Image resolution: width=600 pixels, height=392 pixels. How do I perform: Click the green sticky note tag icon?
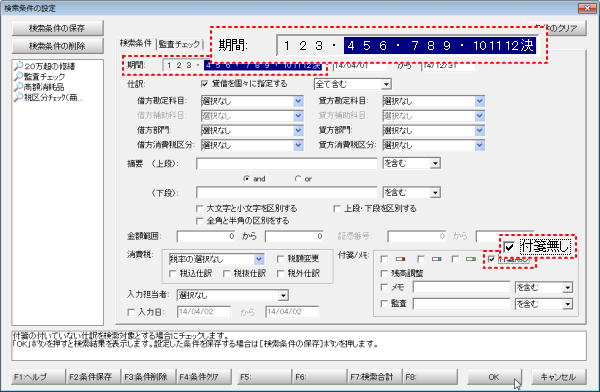coord(471,259)
